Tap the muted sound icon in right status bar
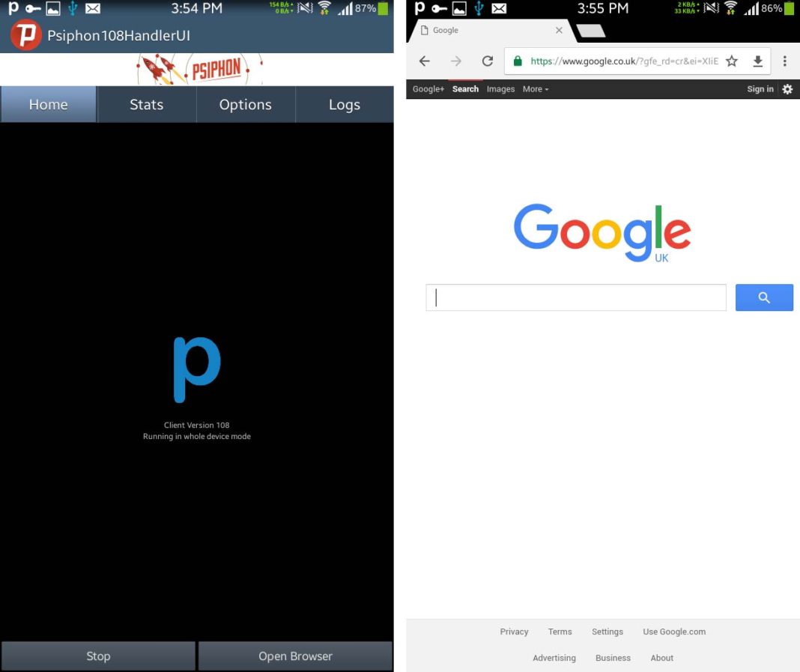 click(711, 8)
